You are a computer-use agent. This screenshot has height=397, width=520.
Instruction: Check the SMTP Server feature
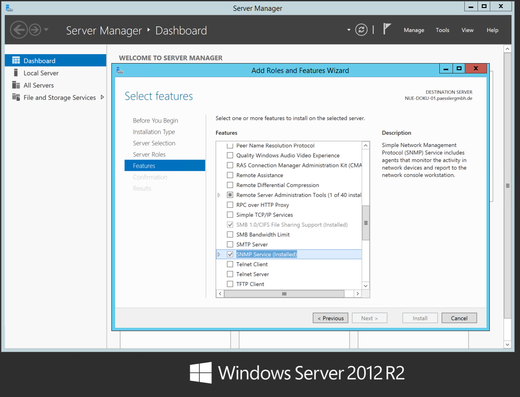(230, 244)
